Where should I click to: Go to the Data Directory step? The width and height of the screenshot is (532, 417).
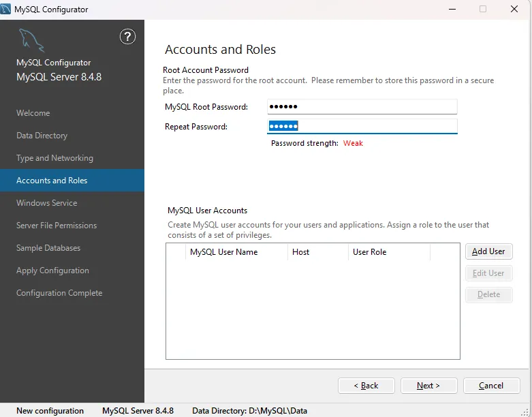pyautogui.click(x=42, y=136)
